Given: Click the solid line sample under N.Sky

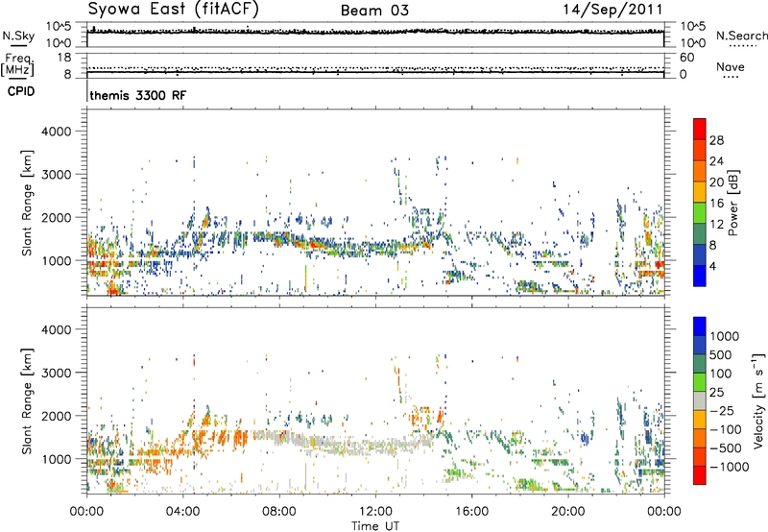Looking at the screenshot, I should click(x=18, y=45).
